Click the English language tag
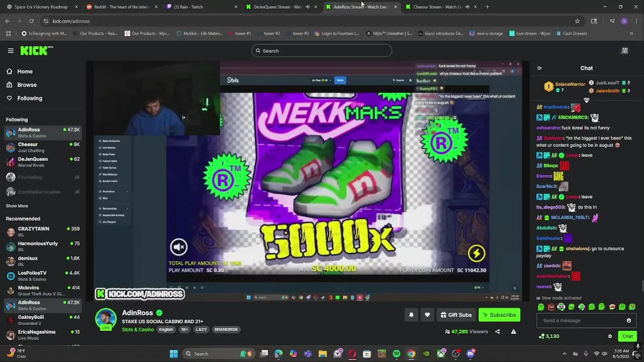644x362 pixels. [166, 330]
